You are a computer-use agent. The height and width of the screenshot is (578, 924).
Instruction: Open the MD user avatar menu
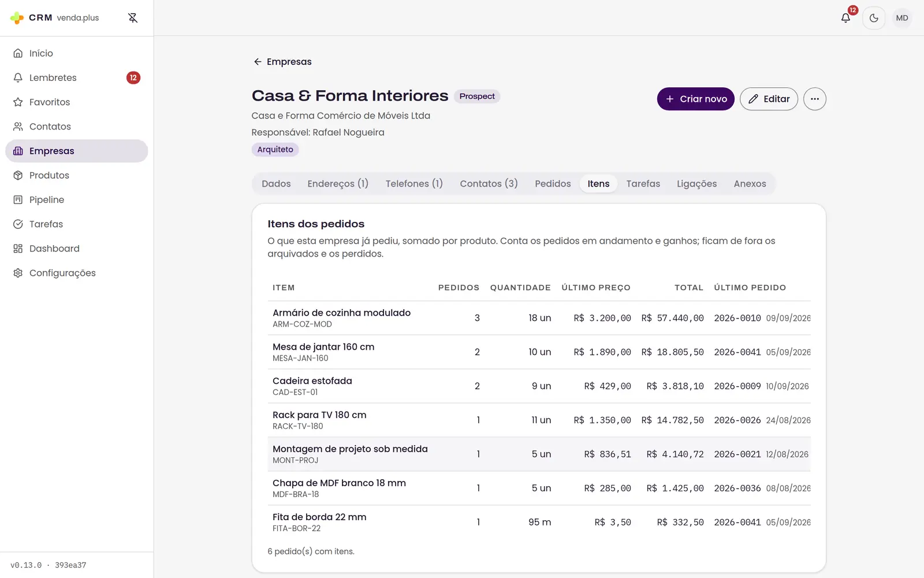point(902,18)
